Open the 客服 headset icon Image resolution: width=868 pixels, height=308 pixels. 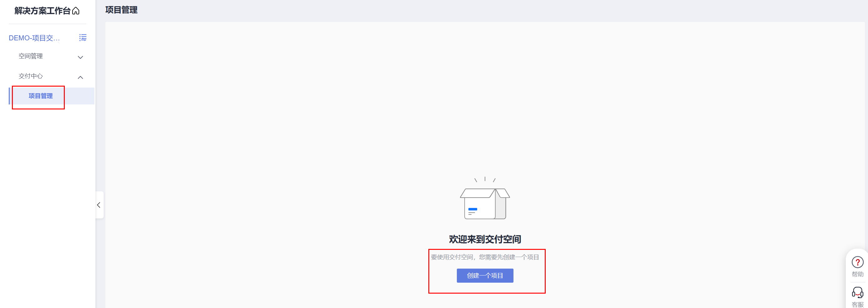[x=857, y=292]
